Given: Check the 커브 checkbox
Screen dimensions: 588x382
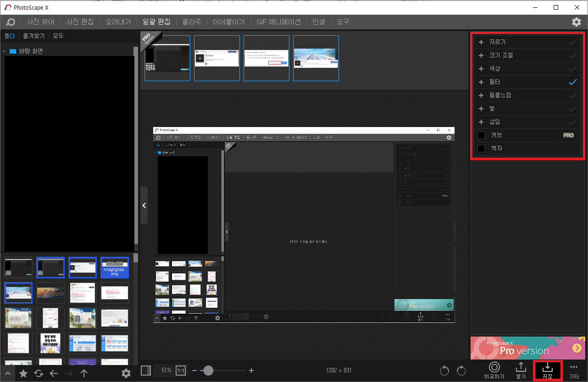Looking at the screenshot, I should pyautogui.click(x=481, y=135).
